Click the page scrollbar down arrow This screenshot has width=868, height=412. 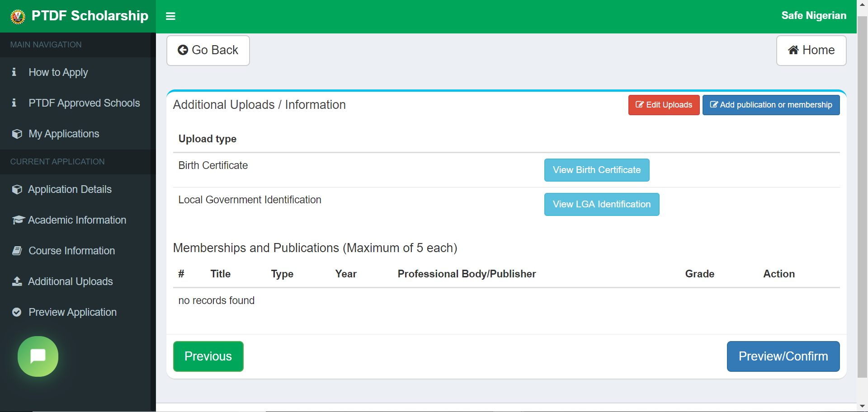[x=862, y=406]
